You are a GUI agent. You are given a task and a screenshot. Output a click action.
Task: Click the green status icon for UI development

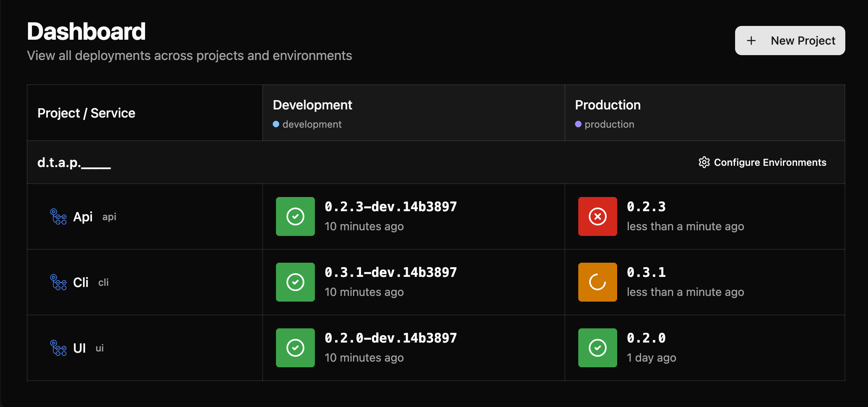tap(295, 348)
